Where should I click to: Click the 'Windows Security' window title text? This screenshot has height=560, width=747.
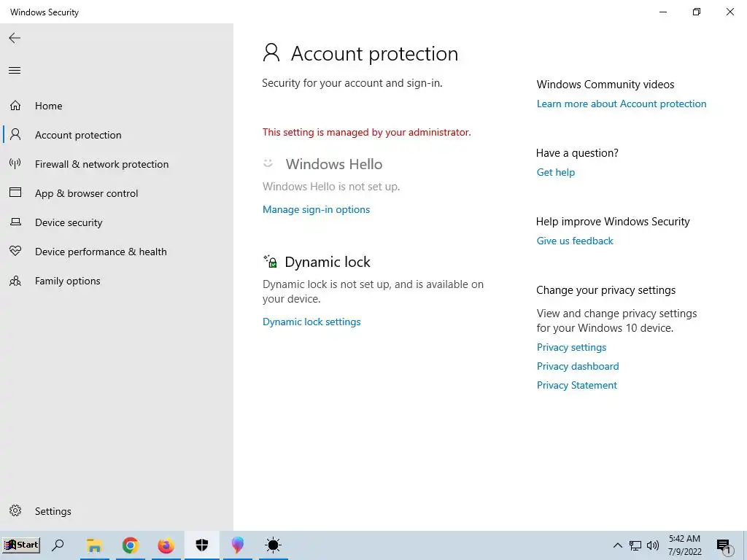click(44, 12)
